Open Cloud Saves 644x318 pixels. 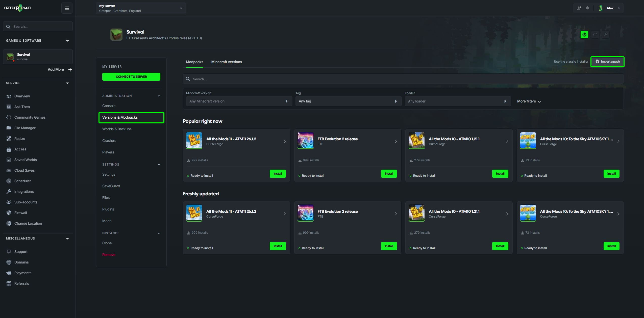(24, 170)
